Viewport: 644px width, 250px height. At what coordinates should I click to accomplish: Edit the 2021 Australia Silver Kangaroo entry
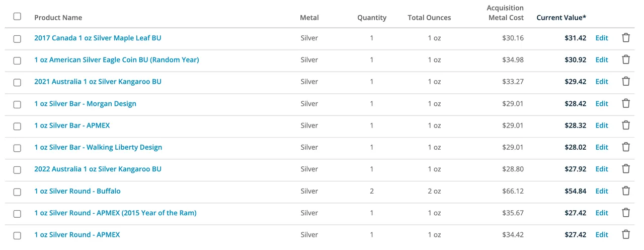602,82
